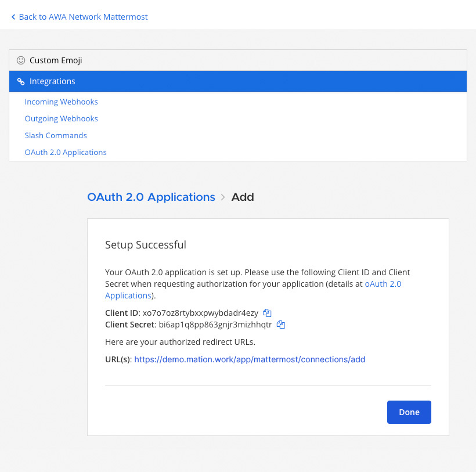Copy the Client Secret to clipboard
This screenshot has height=472, width=476.
coord(281,325)
